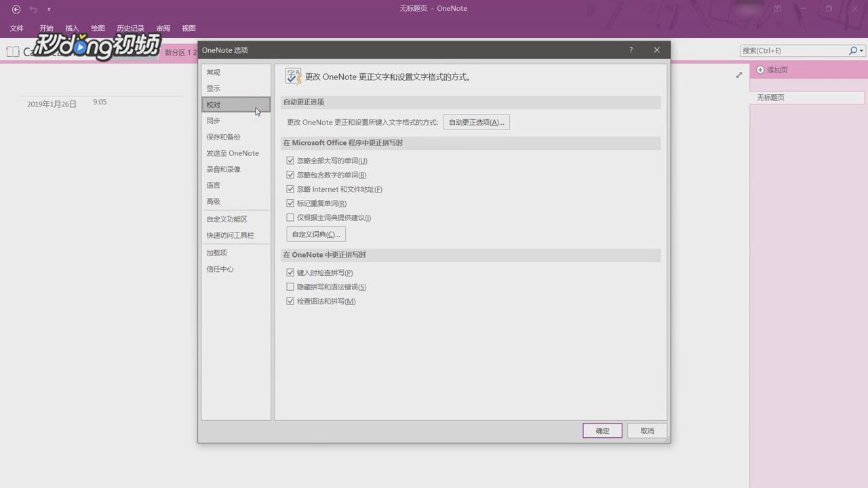Click the 添加页 link in page pane
This screenshot has height=488, width=868.
point(777,70)
